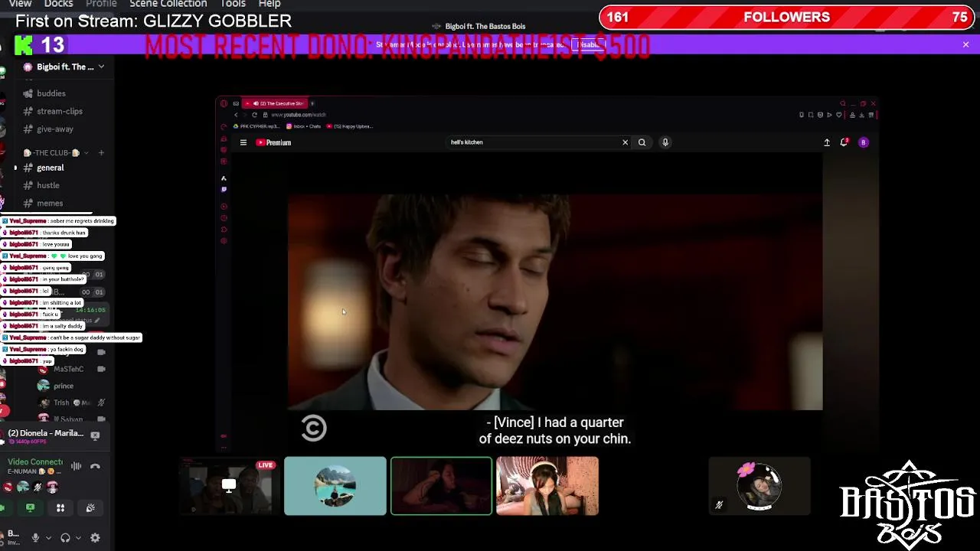Open the OBS Tools menu

(233, 4)
